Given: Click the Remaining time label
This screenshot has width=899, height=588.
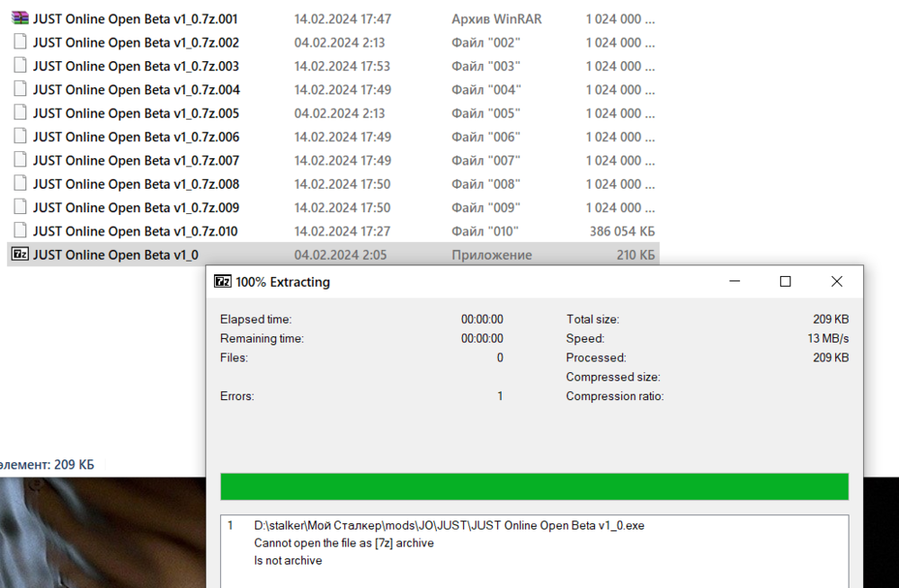Looking at the screenshot, I should (262, 338).
